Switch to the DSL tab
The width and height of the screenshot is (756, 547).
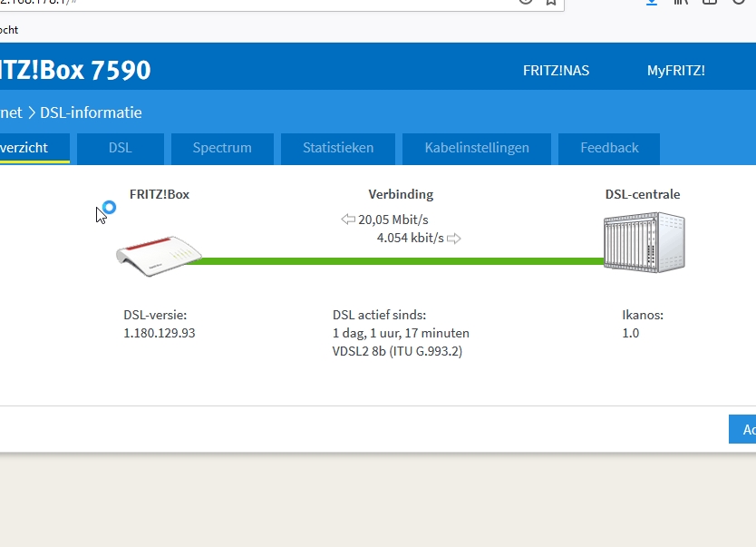click(x=120, y=148)
